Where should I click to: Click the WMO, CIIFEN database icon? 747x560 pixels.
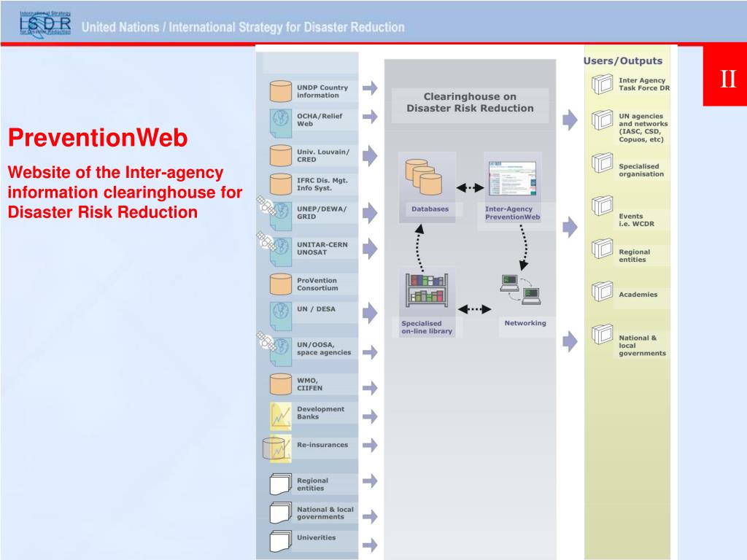tap(281, 384)
